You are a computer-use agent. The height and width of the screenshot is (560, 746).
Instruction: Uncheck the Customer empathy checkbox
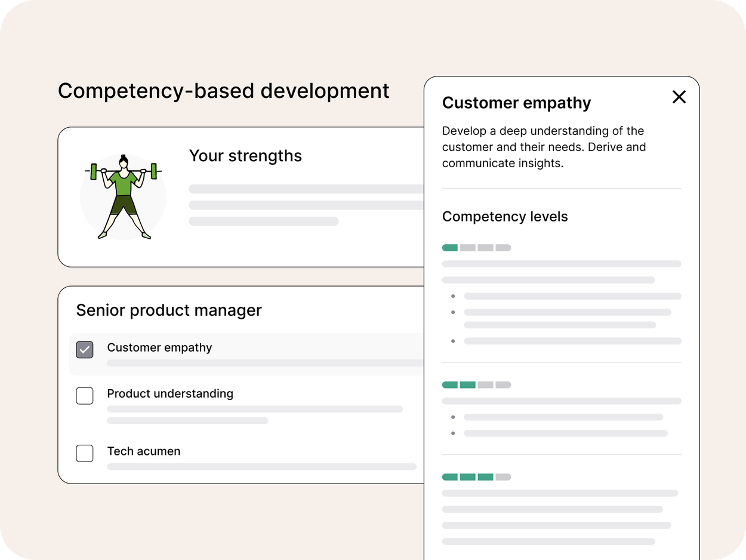(x=85, y=350)
